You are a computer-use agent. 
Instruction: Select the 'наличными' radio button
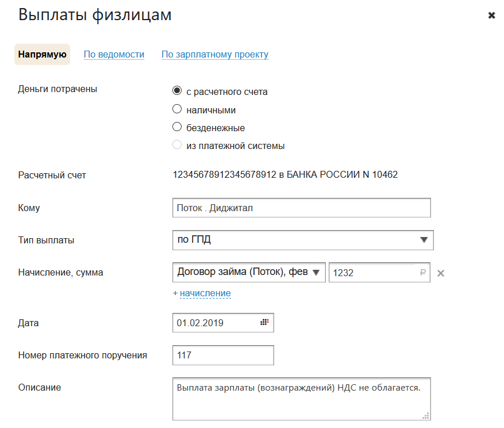click(177, 109)
